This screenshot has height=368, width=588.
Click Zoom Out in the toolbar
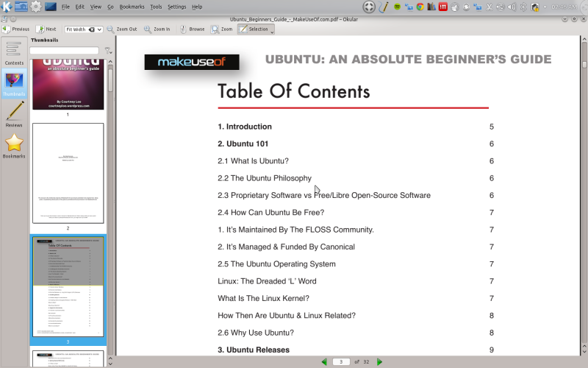pos(122,29)
